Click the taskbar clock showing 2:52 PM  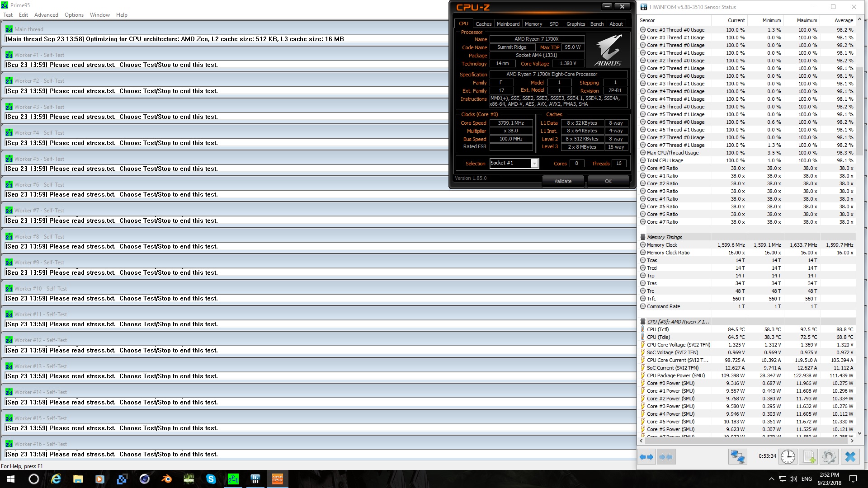[x=829, y=479]
